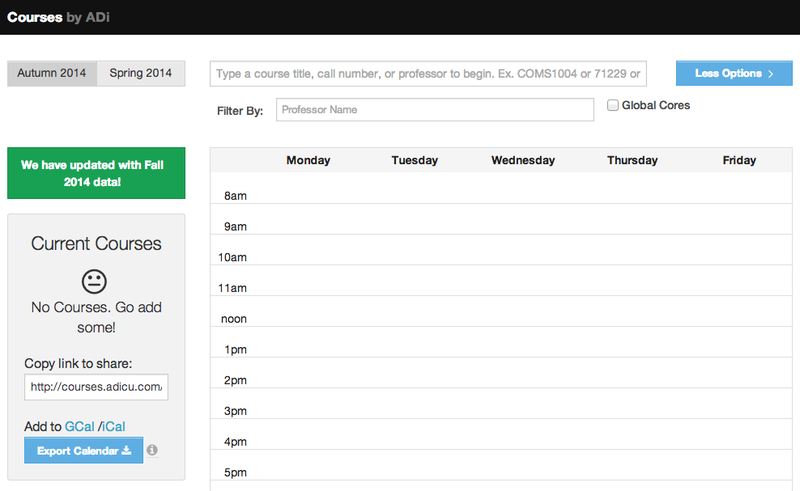Click the Export Calendar button

pyautogui.click(x=84, y=451)
